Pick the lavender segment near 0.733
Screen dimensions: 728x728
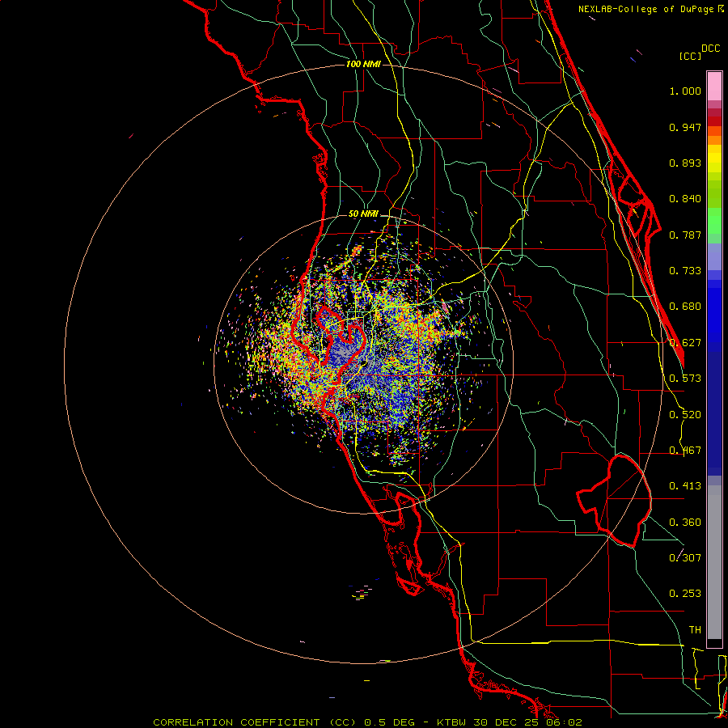tap(714, 256)
